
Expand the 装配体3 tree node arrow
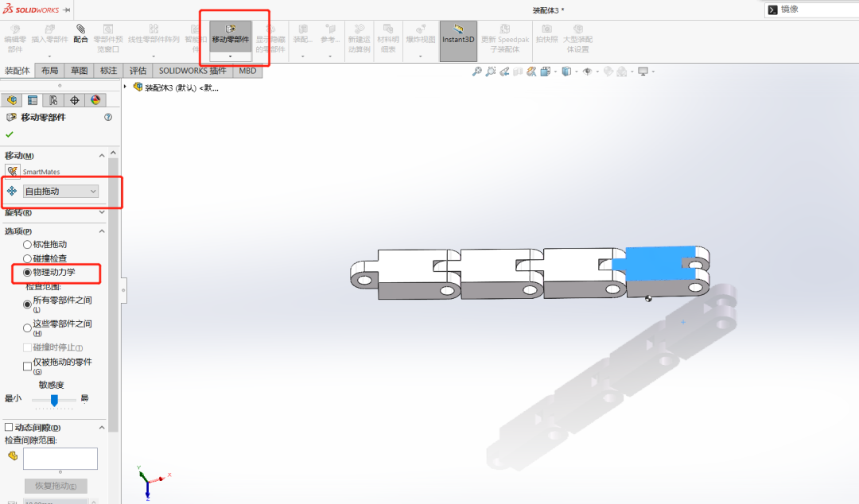point(125,87)
